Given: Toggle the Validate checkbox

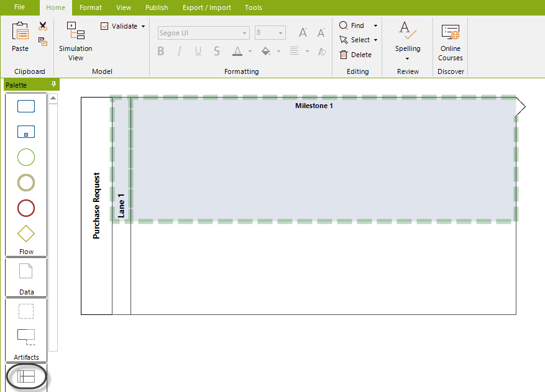Looking at the screenshot, I should click(104, 26).
